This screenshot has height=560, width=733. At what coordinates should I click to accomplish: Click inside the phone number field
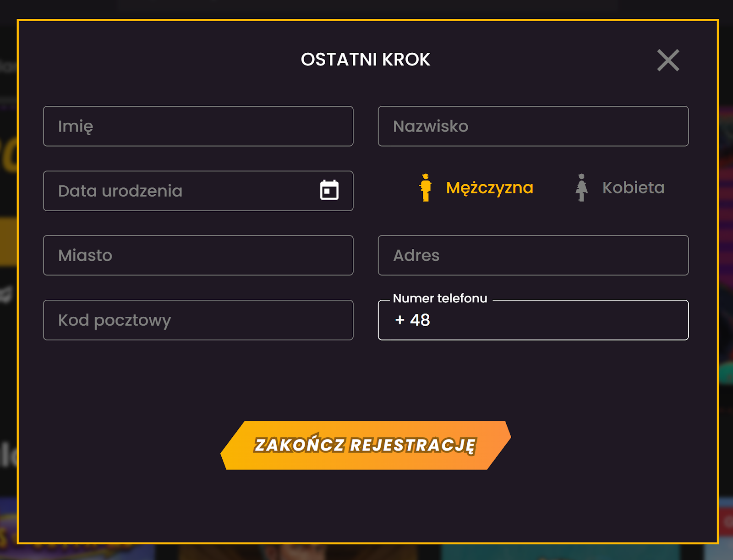pyautogui.click(x=550, y=320)
